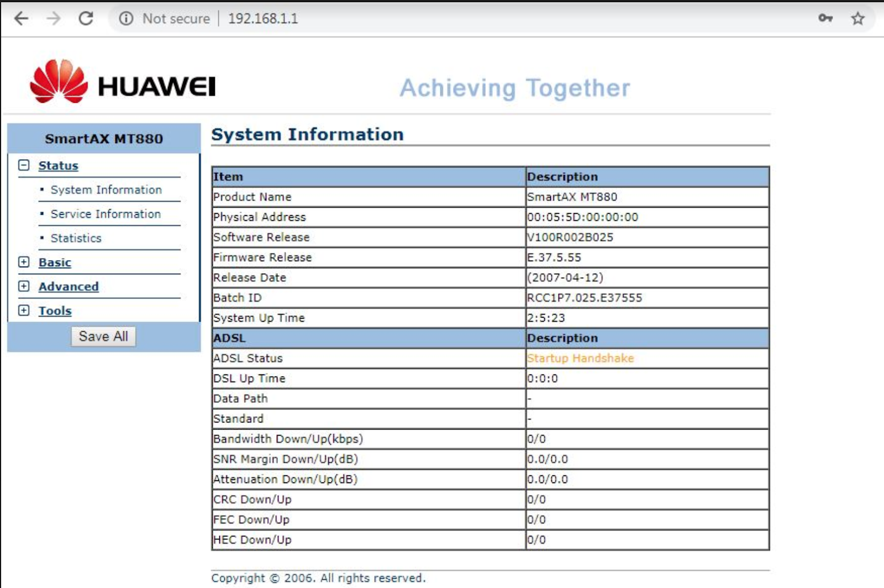Open the Tools menu link
The image size is (884, 588).
pyautogui.click(x=55, y=311)
